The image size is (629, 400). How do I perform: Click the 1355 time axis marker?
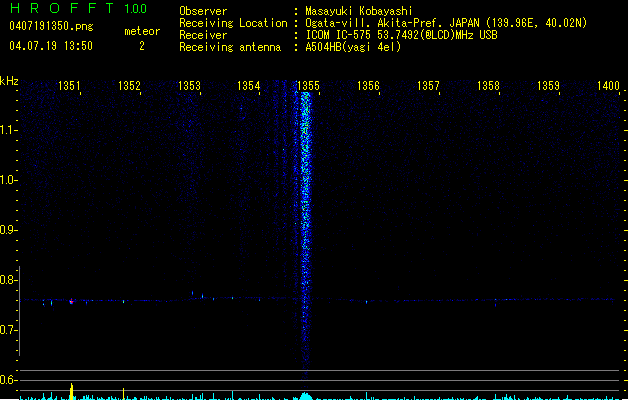(308, 85)
